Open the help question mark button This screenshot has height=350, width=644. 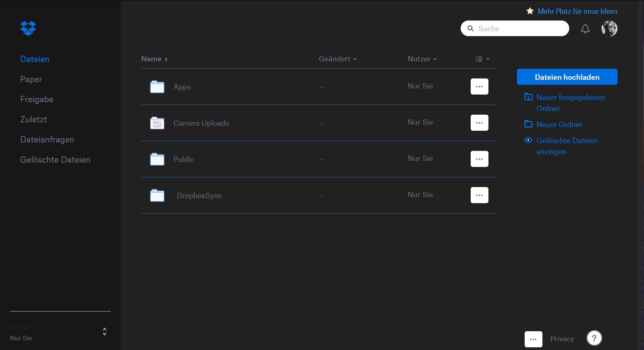594,338
